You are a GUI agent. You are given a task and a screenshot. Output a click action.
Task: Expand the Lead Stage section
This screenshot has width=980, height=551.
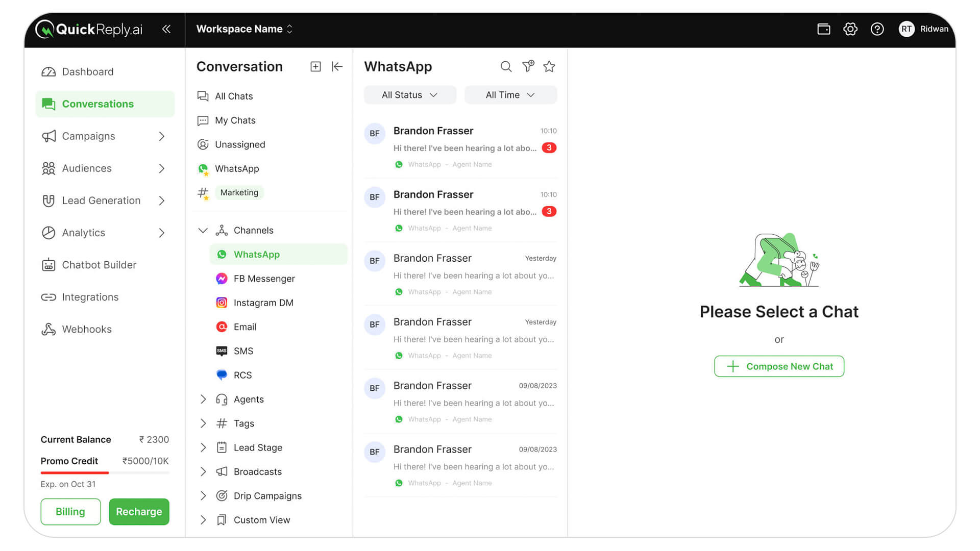[203, 447]
